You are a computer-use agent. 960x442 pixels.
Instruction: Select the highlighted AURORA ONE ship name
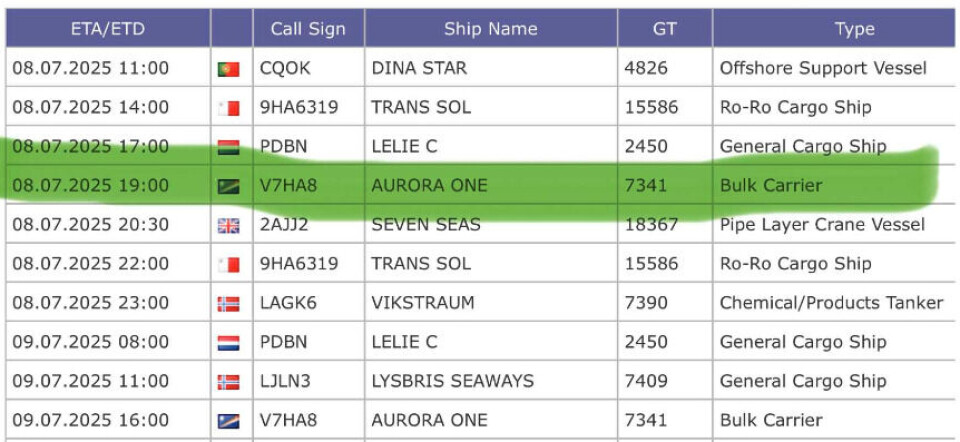point(429,185)
